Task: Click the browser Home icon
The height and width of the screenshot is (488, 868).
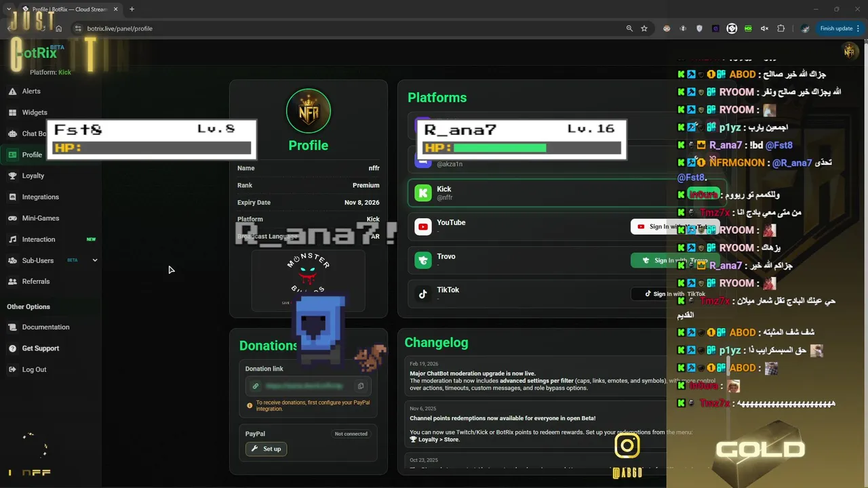Action: (x=59, y=28)
